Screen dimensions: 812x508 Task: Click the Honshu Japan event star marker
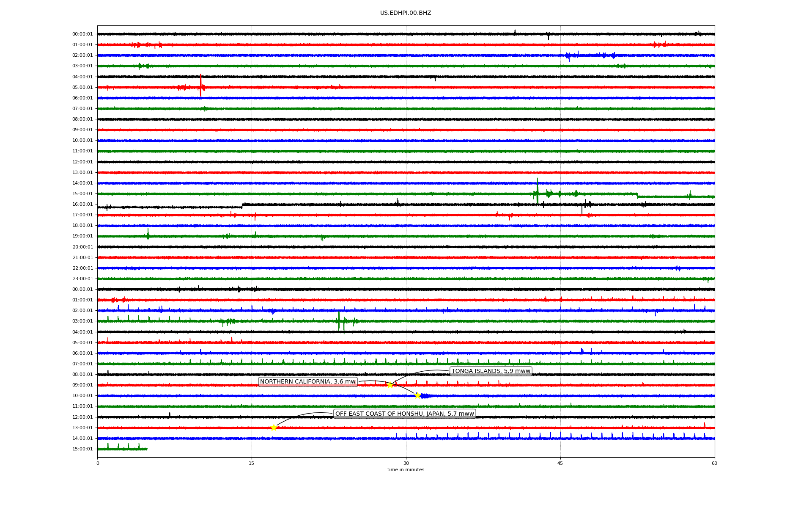click(274, 428)
